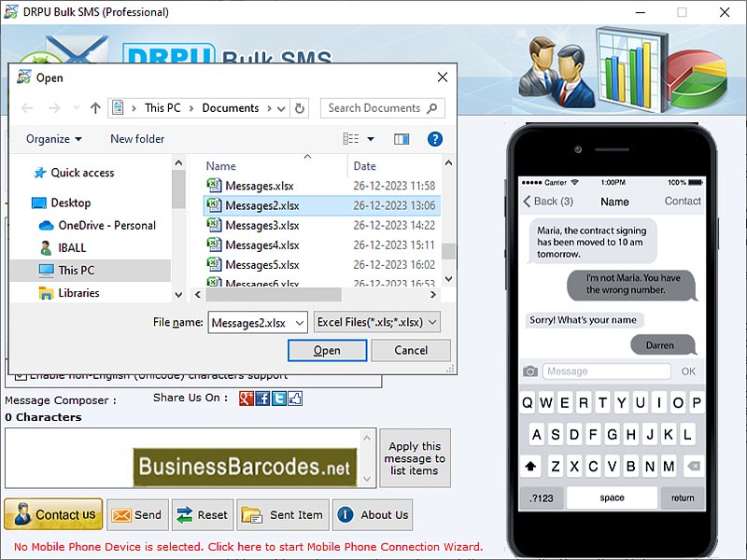Click the navigation pane scrollbar thumb
Image resolution: width=747 pixels, height=560 pixels.
tap(178, 189)
